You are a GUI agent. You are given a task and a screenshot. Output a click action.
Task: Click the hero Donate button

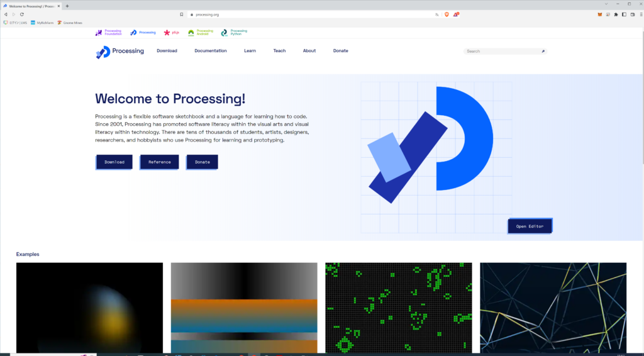202,162
